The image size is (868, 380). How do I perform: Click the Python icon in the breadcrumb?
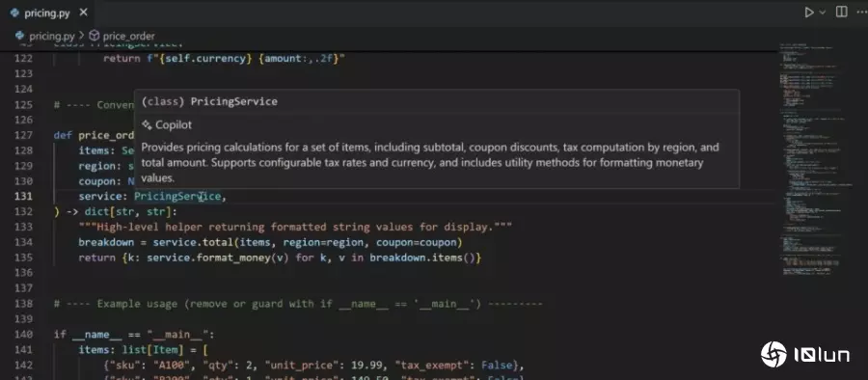[20, 36]
